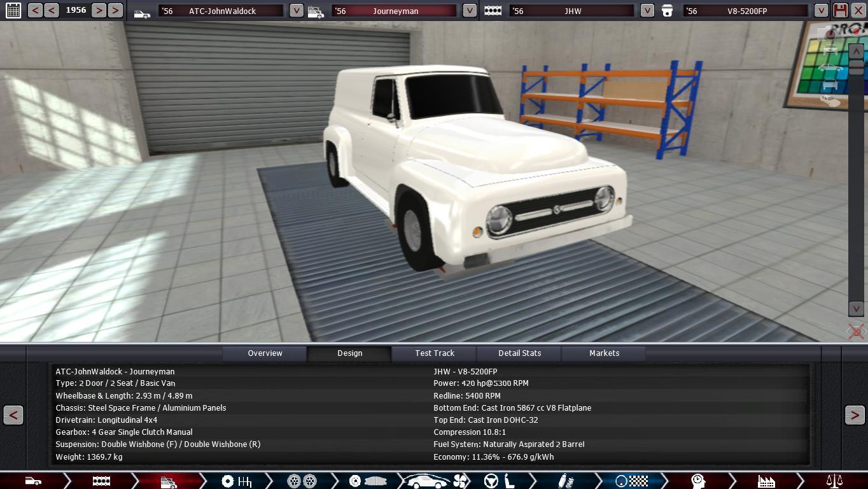Expand the V8-5200FP engine variant dropdown
This screenshot has width=868, height=489.
pyautogui.click(x=821, y=11)
